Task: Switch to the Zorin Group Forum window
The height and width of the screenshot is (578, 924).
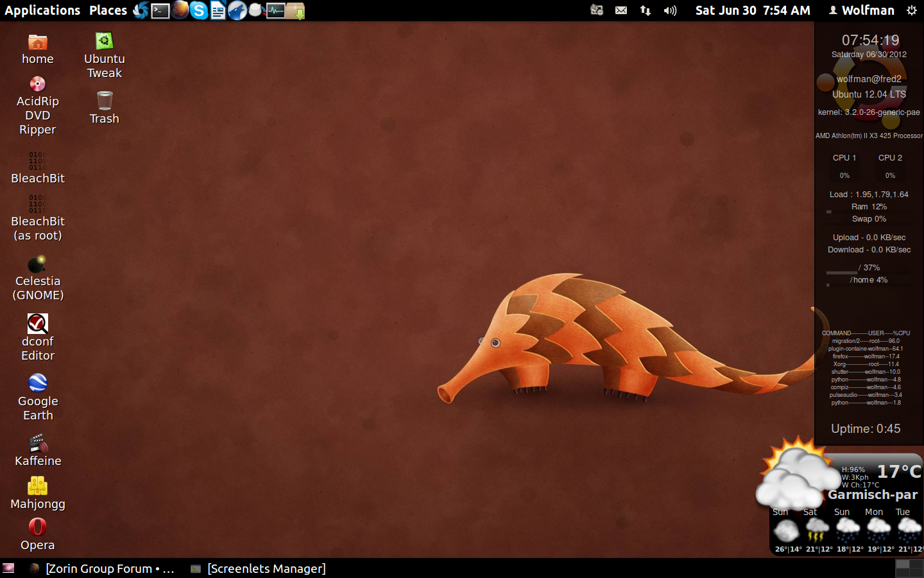Action: (x=102, y=568)
